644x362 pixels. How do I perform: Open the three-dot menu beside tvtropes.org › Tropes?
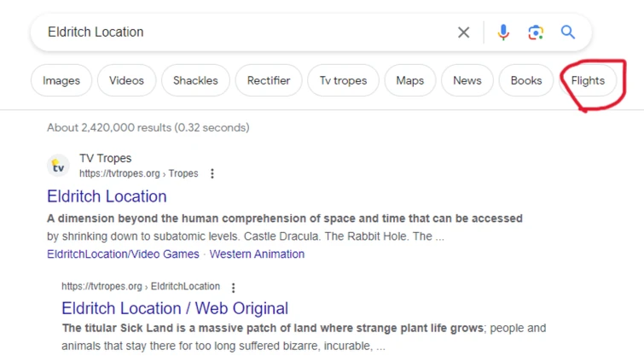212,173
